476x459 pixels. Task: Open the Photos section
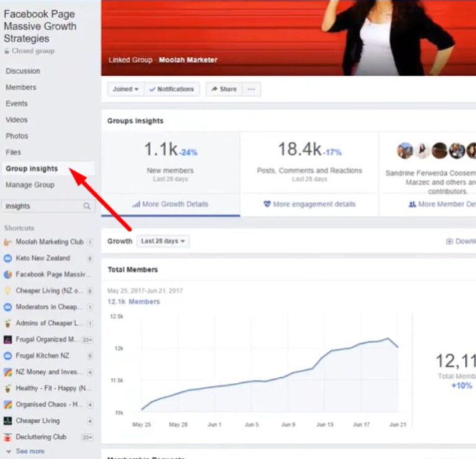[17, 136]
